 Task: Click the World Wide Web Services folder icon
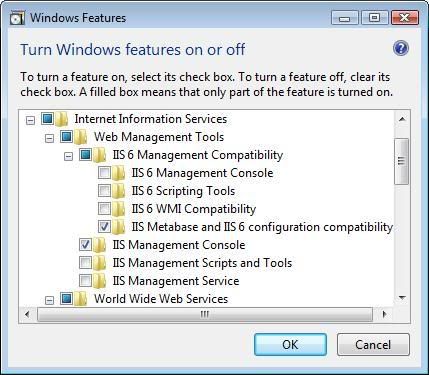point(81,299)
